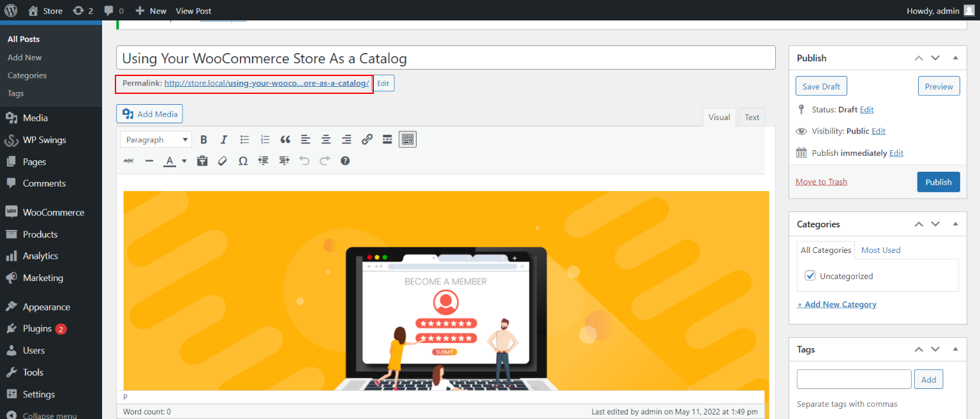
Task: Switch to the Visual editor tab
Action: (x=719, y=117)
